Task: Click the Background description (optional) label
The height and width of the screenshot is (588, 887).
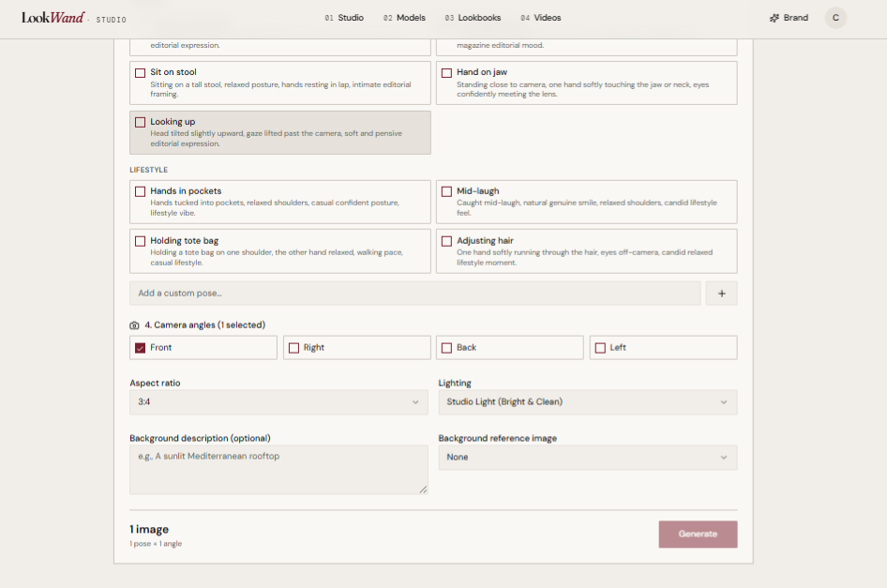Action: pyautogui.click(x=200, y=439)
